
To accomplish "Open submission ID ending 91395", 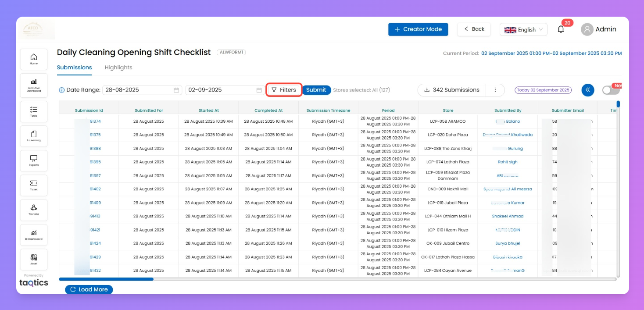I will [x=95, y=162].
